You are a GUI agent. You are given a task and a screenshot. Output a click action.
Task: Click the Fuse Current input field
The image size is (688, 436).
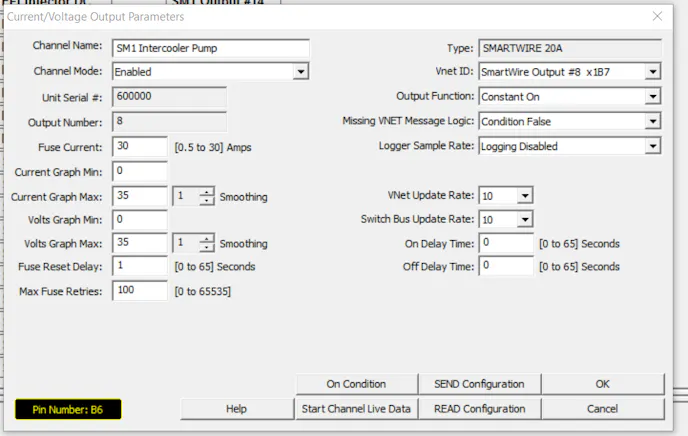pos(139,146)
